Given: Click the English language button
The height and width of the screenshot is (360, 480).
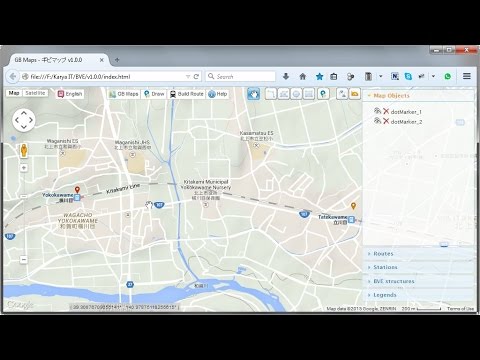Looking at the screenshot, I should 70,94.
